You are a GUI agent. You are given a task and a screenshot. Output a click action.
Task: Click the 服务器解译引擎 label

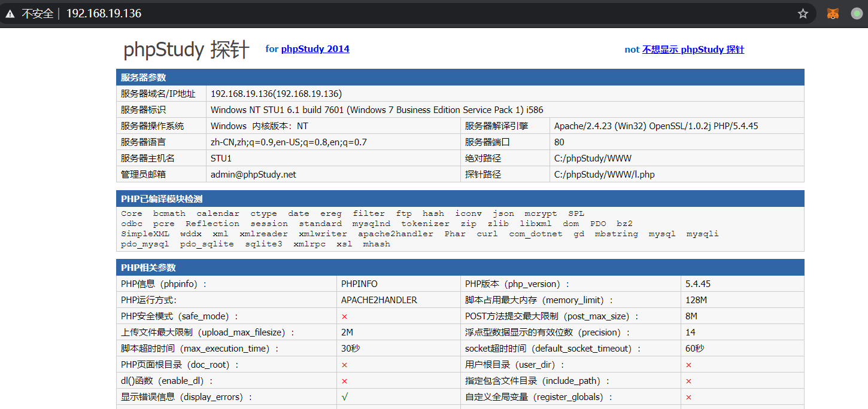coord(496,126)
